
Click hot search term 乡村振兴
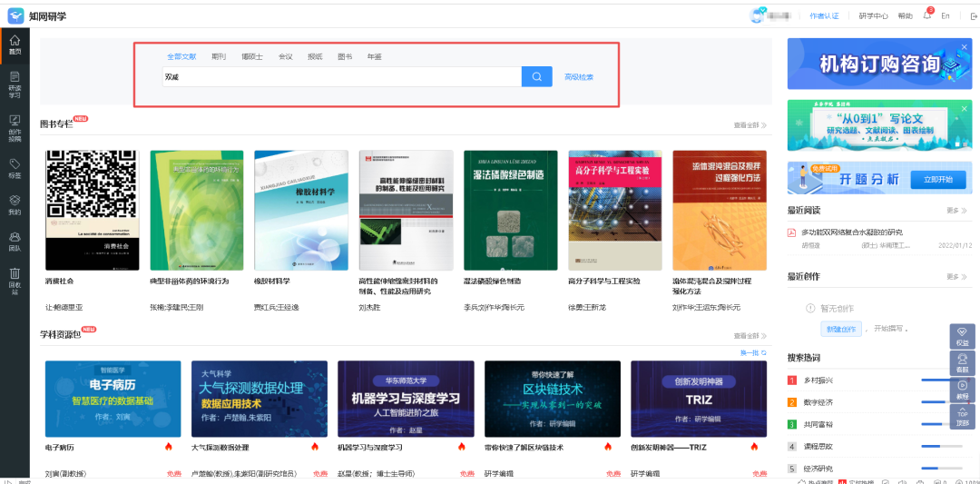[x=818, y=380]
